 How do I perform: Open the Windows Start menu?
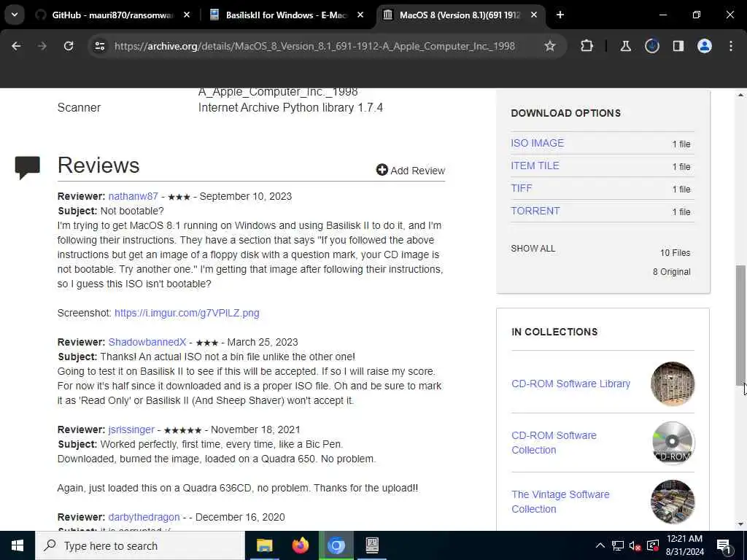18,545
